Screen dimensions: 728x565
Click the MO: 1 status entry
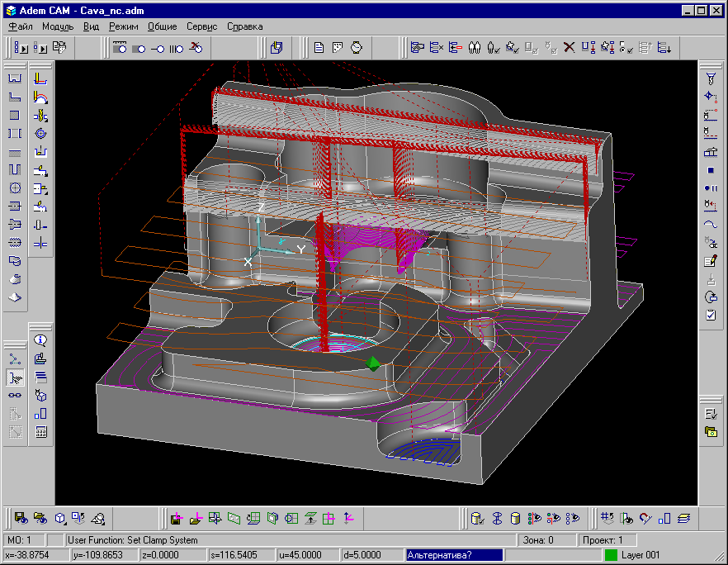pos(25,540)
